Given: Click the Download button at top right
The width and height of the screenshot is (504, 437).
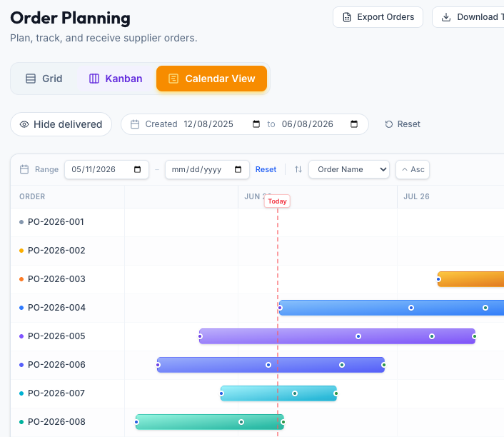Looking at the screenshot, I should coord(468,17).
